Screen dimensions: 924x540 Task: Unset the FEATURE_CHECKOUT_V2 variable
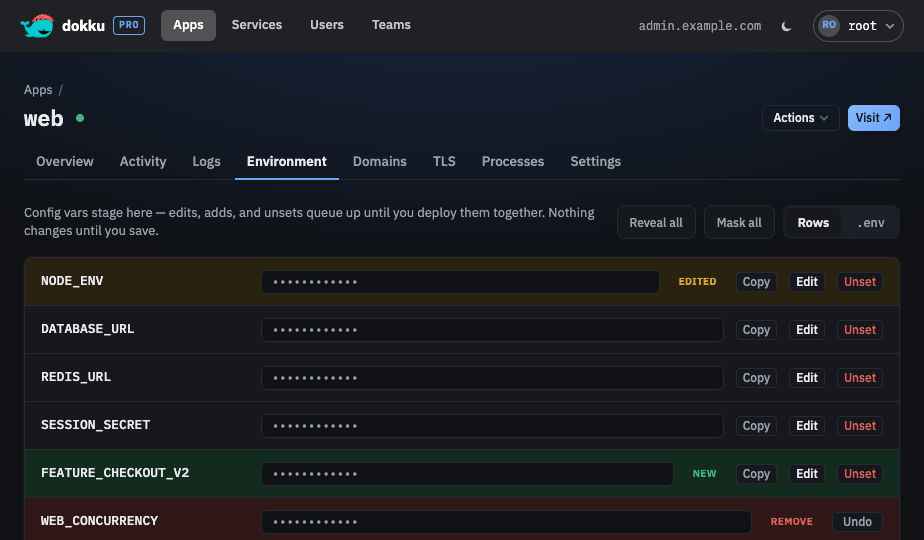click(x=860, y=474)
